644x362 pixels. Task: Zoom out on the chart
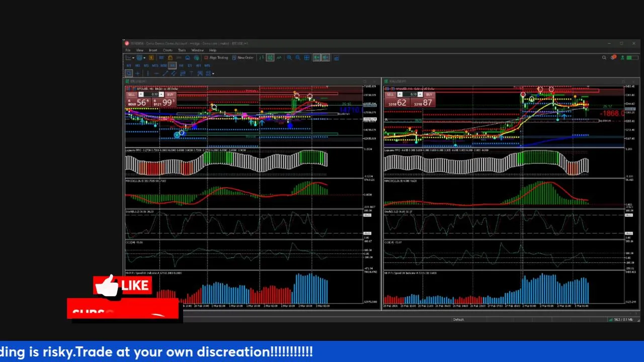tap(297, 57)
